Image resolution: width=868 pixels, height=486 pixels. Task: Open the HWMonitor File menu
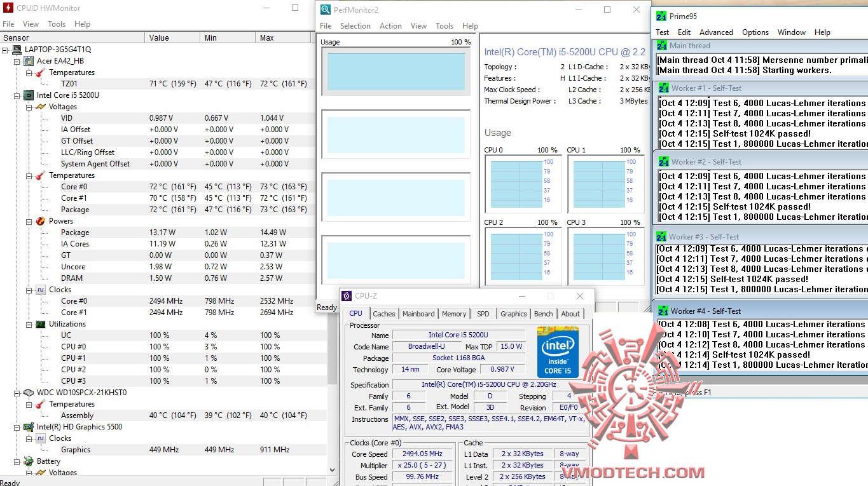point(8,24)
